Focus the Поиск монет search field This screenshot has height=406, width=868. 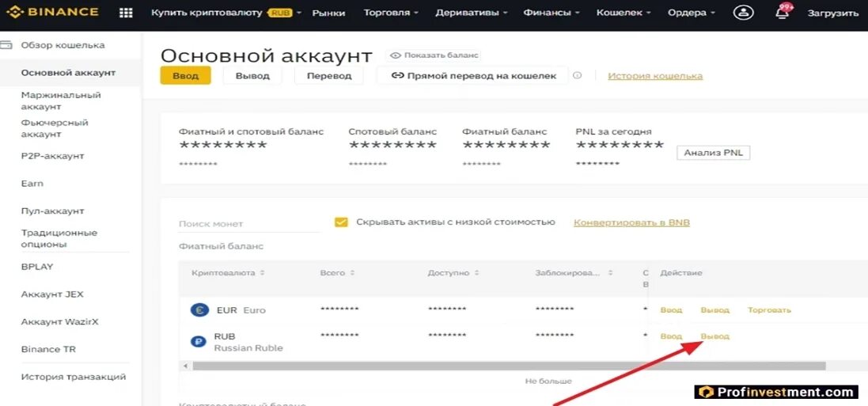(x=249, y=224)
